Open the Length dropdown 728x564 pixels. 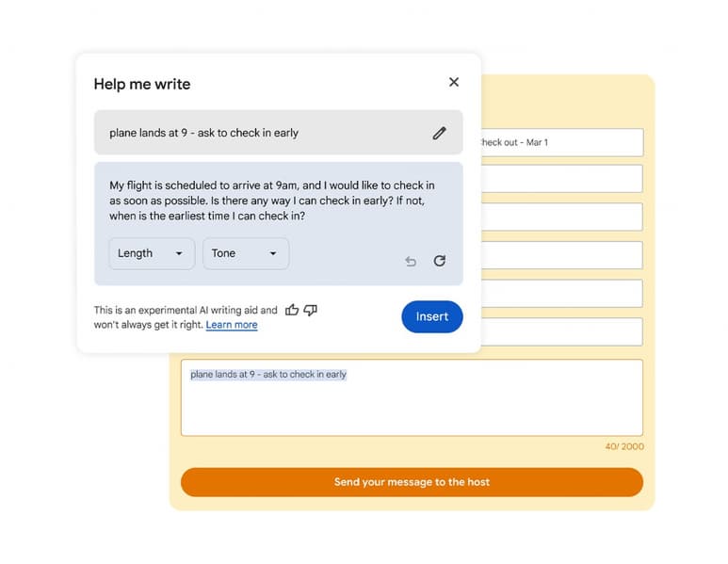tap(152, 253)
